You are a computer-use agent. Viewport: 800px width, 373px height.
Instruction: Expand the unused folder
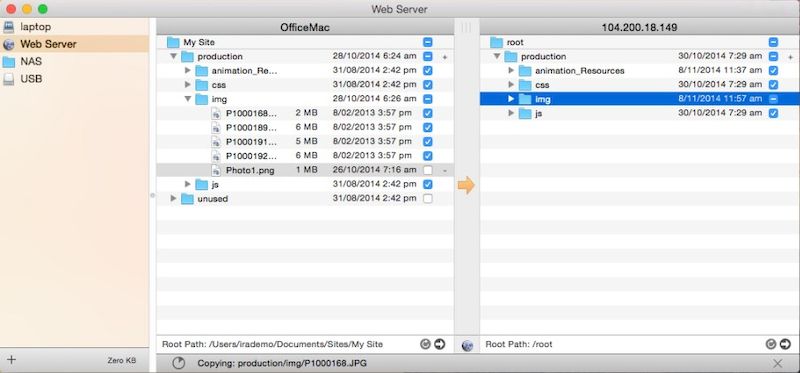point(173,198)
